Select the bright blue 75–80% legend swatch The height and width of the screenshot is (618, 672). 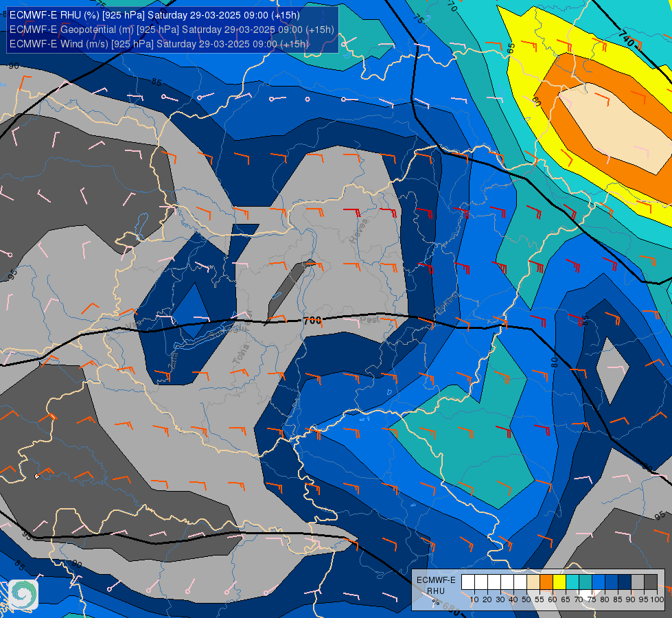click(599, 582)
